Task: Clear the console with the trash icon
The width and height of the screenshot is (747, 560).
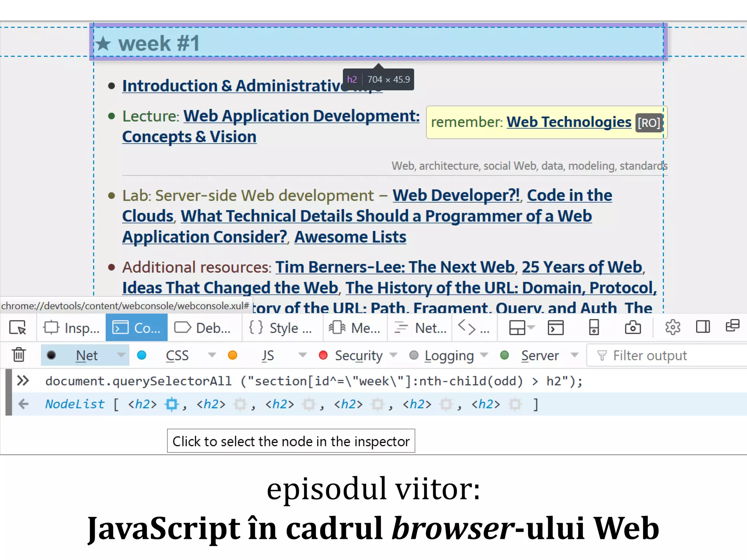Action: (19, 355)
